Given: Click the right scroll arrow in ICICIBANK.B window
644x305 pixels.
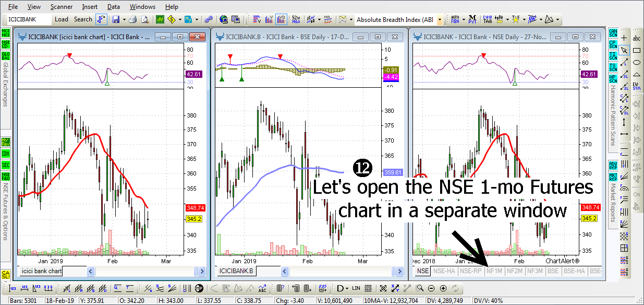Looking at the screenshot, I should pyautogui.click(x=400, y=271).
